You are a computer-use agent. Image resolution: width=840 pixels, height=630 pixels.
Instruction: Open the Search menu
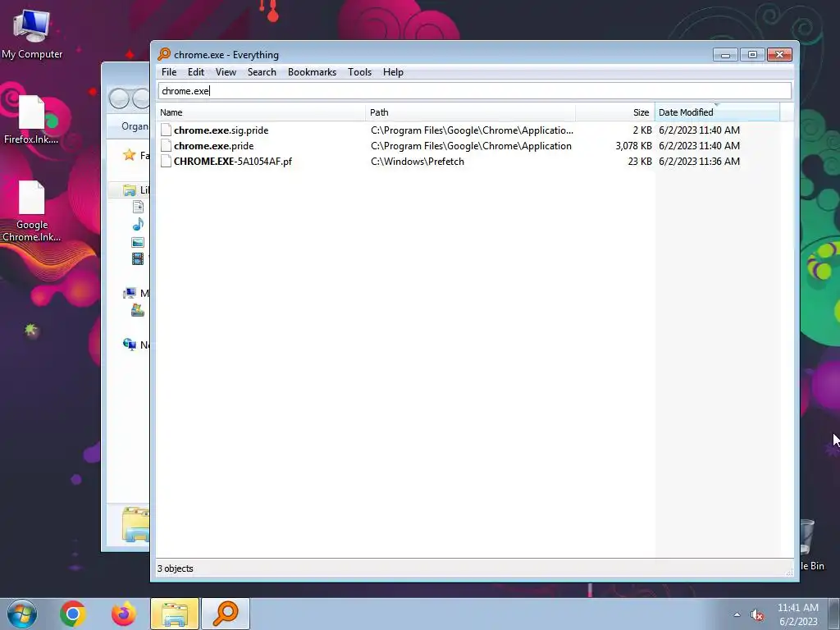point(262,72)
